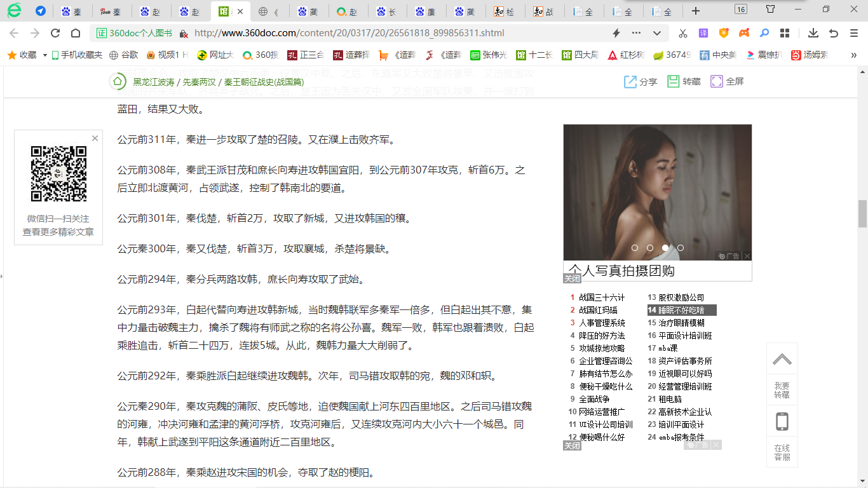Image resolution: width=868 pixels, height=488 pixels.
Task: Go back with the browser back arrow
Action: [14, 33]
